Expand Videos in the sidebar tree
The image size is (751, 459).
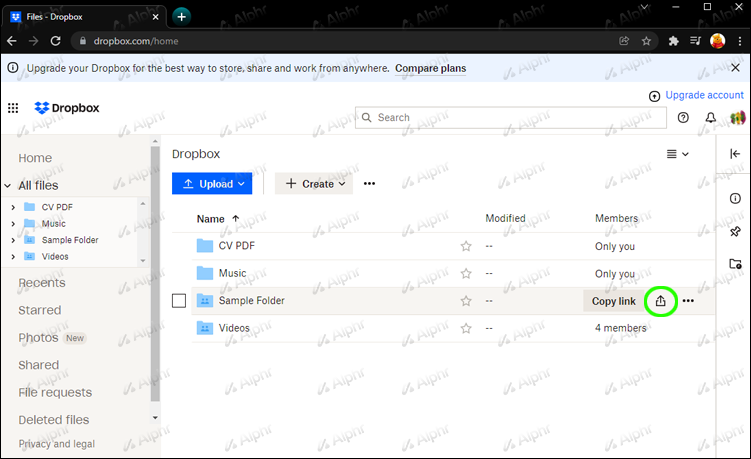13,257
